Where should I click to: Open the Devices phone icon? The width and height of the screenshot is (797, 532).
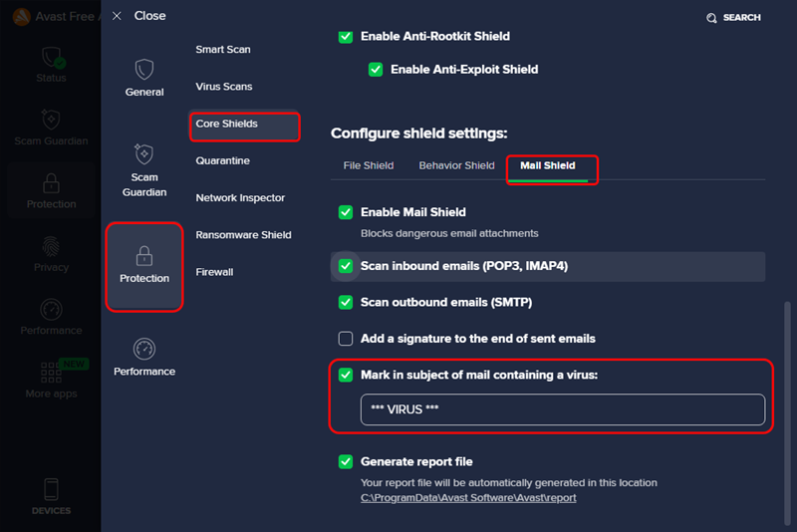51,489
